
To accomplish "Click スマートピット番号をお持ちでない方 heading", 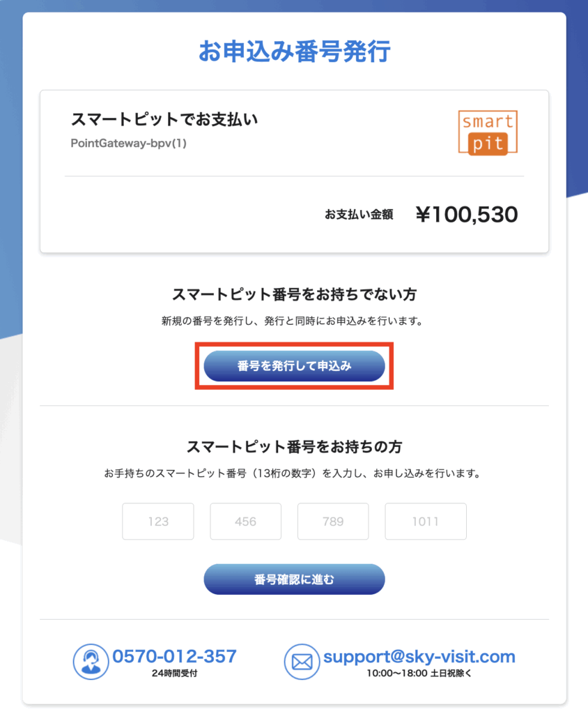I will (x=294, y=294).
